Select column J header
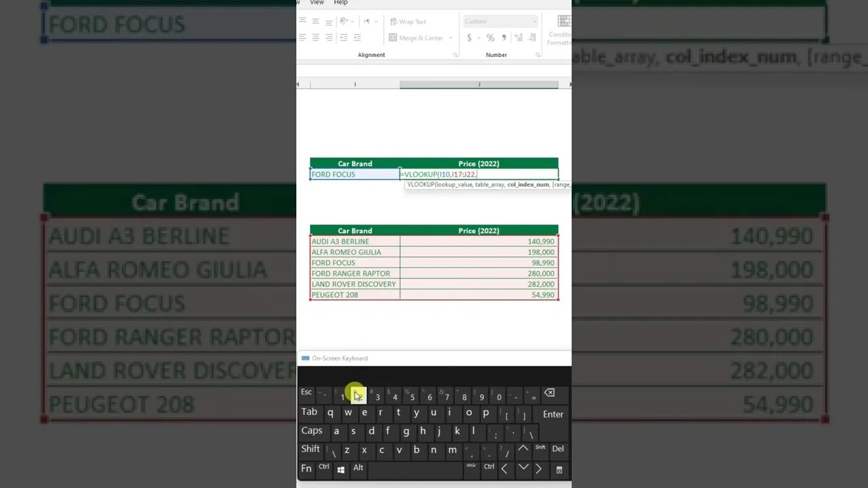 coord(479,85)
